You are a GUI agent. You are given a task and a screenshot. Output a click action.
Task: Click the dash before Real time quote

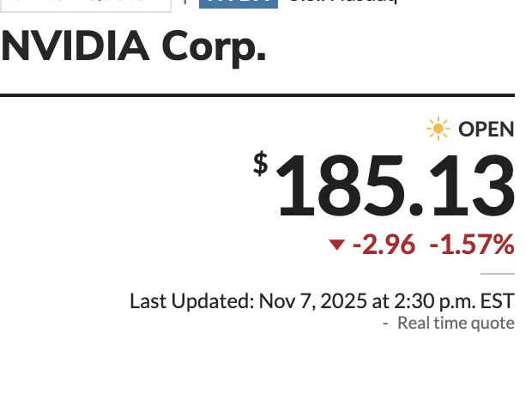pyautogui.click(x=386, y=324)
